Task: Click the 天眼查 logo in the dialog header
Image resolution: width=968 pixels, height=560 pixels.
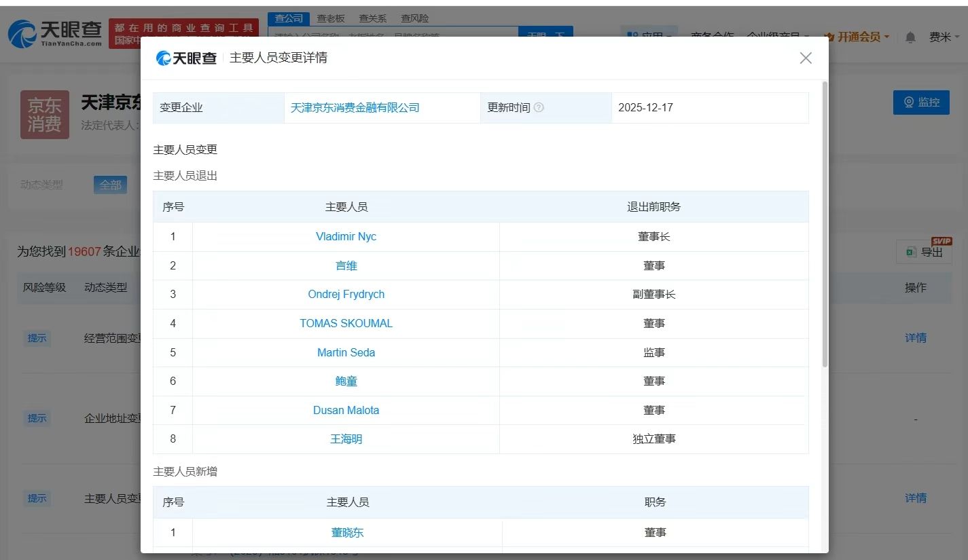Action: tap(186, 58)
